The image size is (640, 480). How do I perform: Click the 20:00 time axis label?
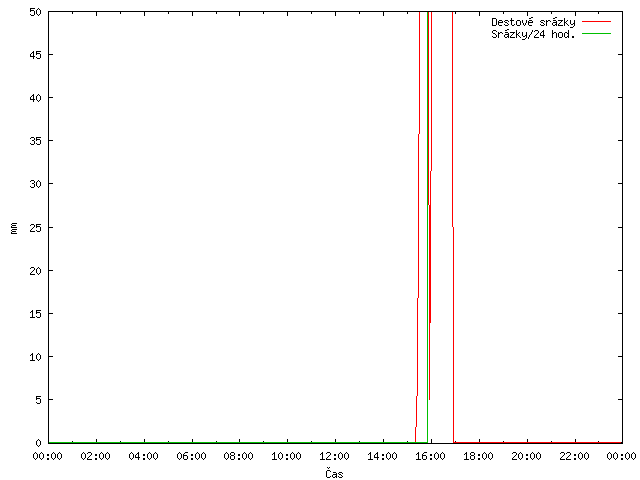pyautogui.click(x=526, y=456)
